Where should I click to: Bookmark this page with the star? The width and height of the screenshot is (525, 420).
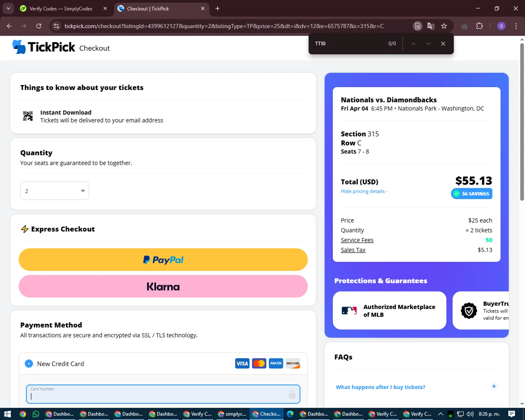click(444, 26)
